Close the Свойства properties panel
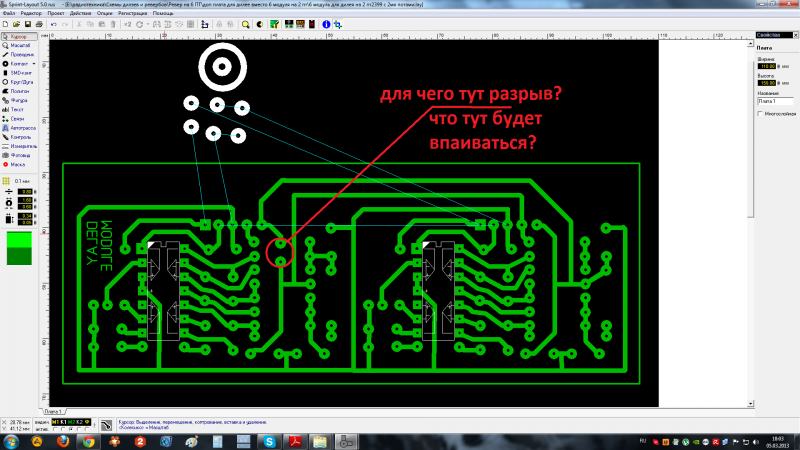 click(x=795, y=35)
